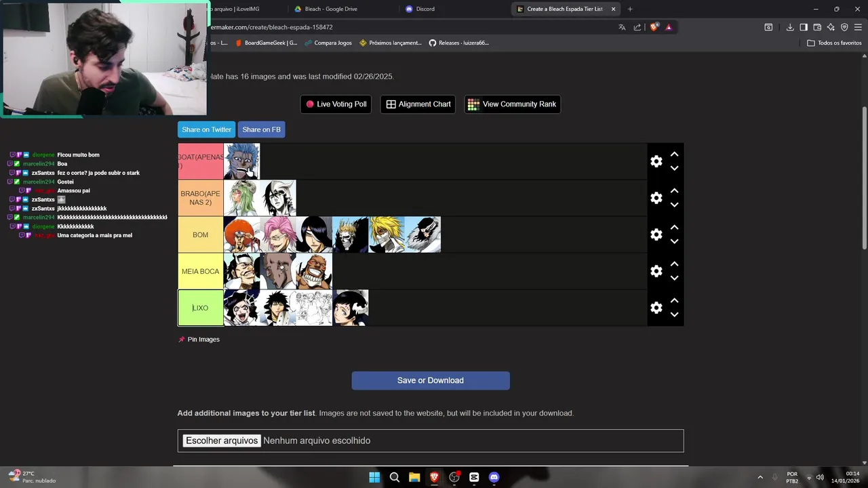Click the BOM tier label cell
Viewport: 868px width, 488px height.
(x=201, y=235)
